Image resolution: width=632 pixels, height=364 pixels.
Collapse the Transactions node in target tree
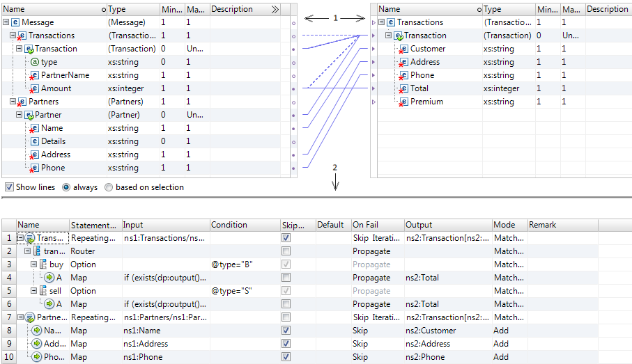(381, 22)
